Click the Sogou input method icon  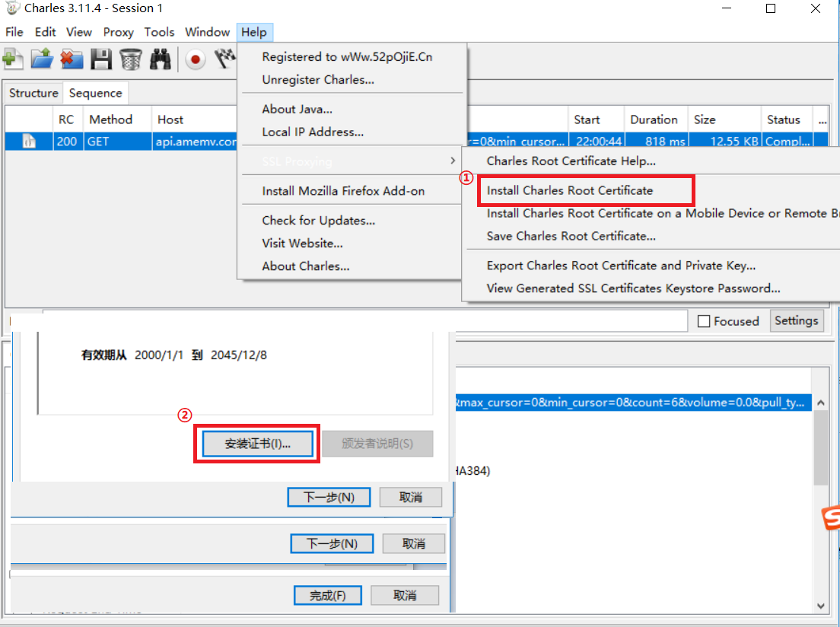[831, 517]
